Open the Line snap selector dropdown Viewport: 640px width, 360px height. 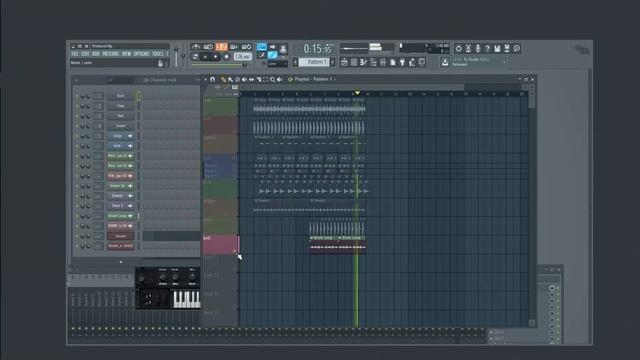point(278,64)
